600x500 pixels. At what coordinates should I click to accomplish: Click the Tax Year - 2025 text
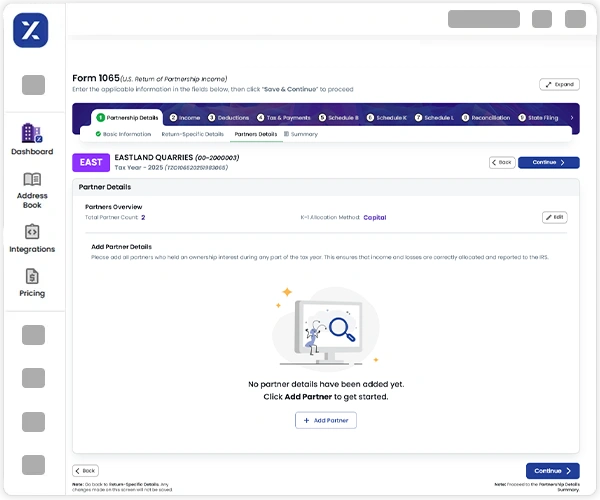139,168
